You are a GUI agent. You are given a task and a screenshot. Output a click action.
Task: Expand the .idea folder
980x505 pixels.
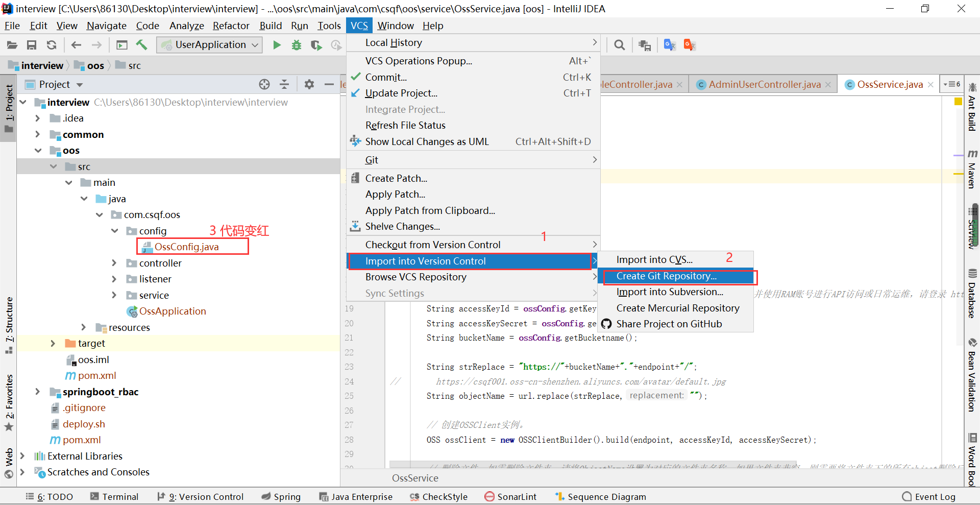38,118
